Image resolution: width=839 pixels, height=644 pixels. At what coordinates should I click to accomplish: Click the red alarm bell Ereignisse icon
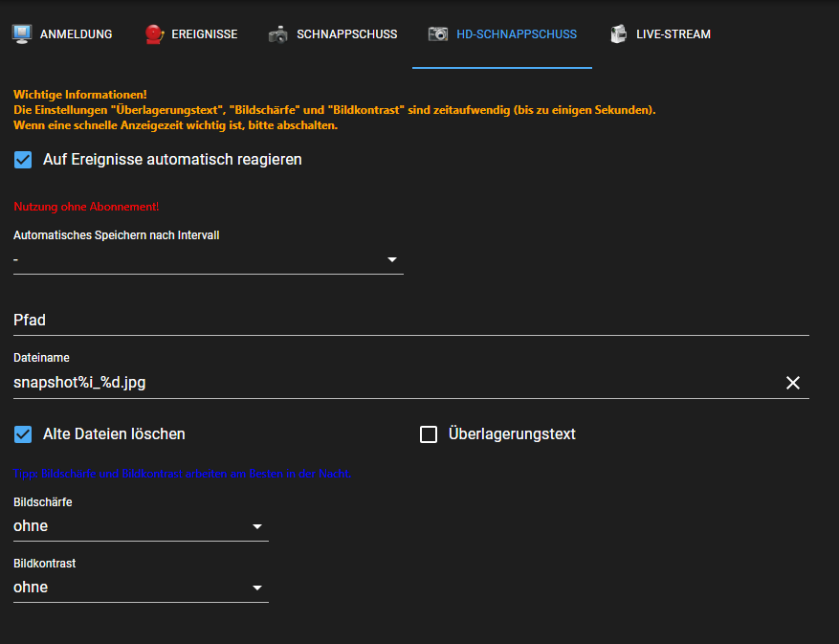pyautogui.click(x=154, y=33)
